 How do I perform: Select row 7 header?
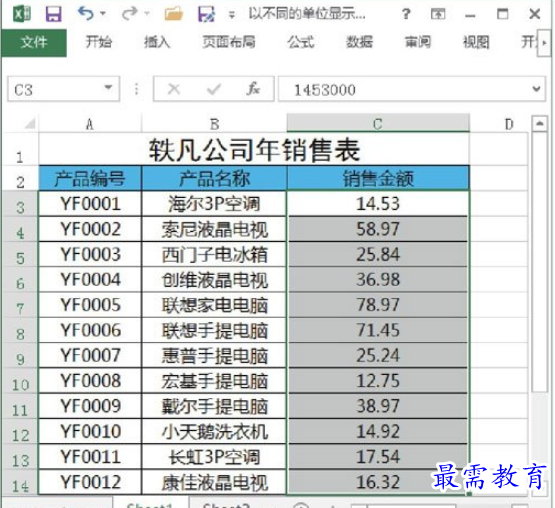coord(20,305)
